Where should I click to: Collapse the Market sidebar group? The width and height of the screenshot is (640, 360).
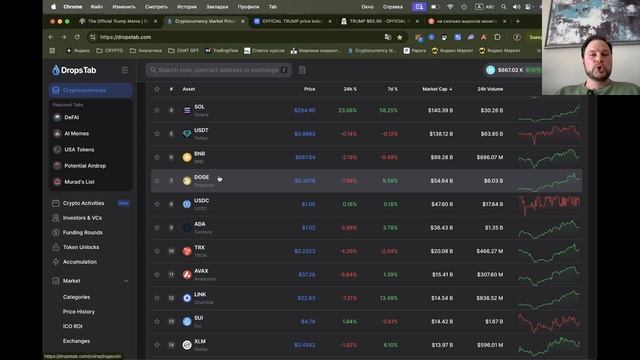pos(126,281)
